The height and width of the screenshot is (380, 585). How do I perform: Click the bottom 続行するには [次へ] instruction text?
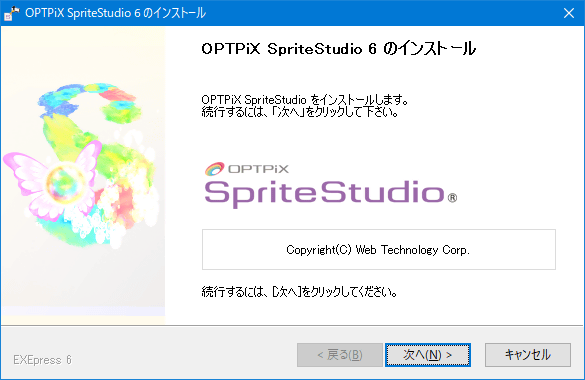pos(299,292)
